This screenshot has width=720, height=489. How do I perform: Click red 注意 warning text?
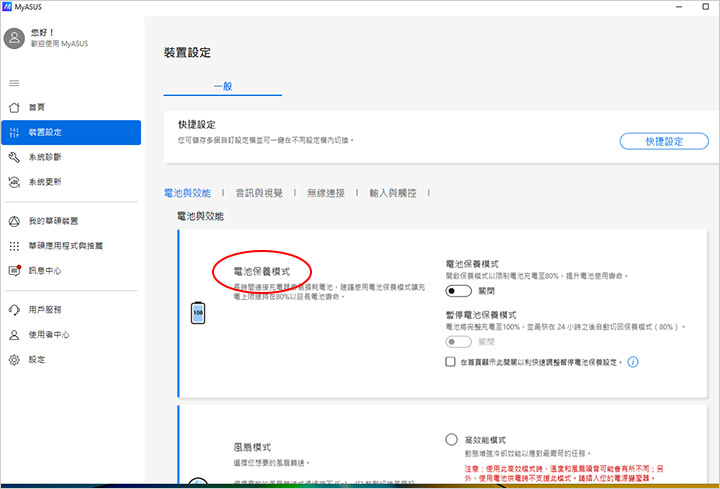tap(564, 473)
